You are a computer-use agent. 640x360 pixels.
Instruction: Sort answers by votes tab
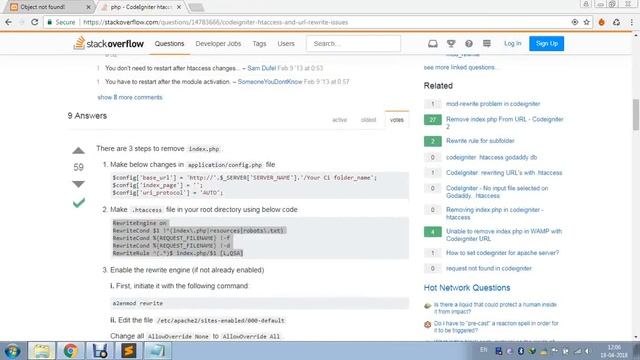(x=397, y=120)
